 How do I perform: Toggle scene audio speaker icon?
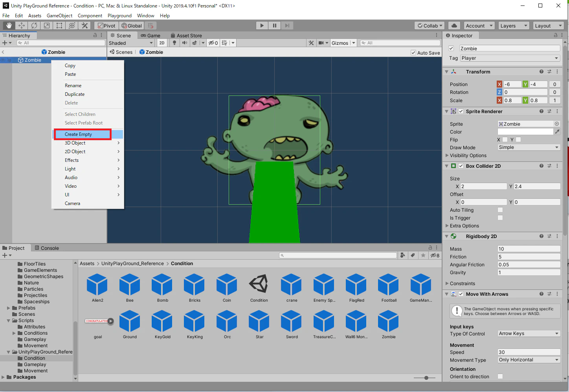(x=184, y=43)
